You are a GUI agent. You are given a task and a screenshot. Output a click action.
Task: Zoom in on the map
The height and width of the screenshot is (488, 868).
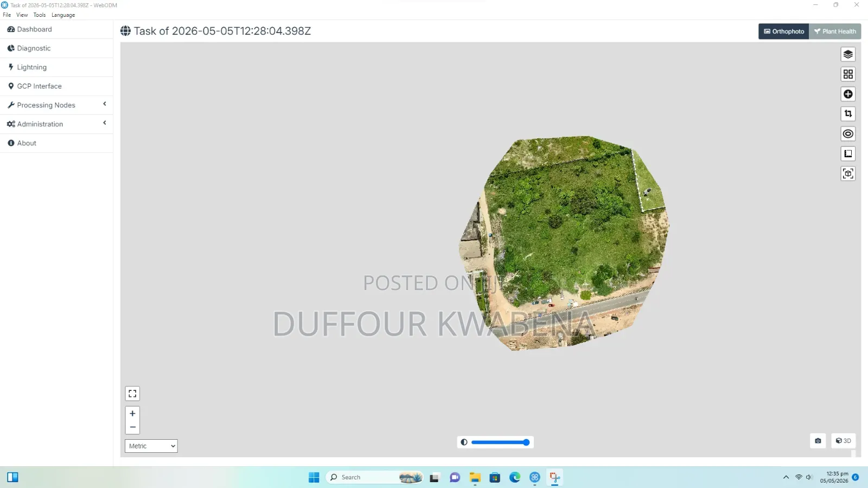click(x=132, y=413)
